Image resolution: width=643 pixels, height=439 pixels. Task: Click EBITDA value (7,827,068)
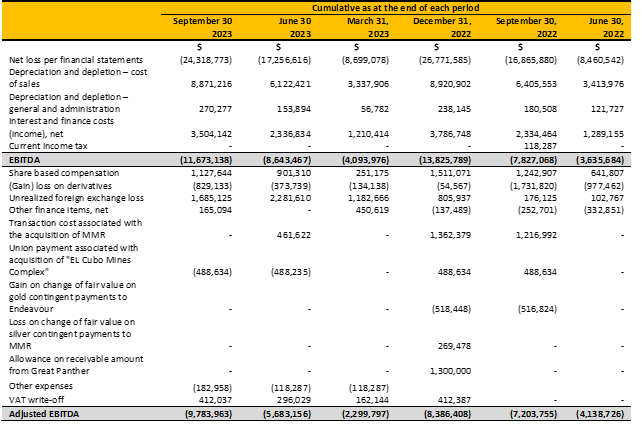pyautogui.click(x=533, y=160)
